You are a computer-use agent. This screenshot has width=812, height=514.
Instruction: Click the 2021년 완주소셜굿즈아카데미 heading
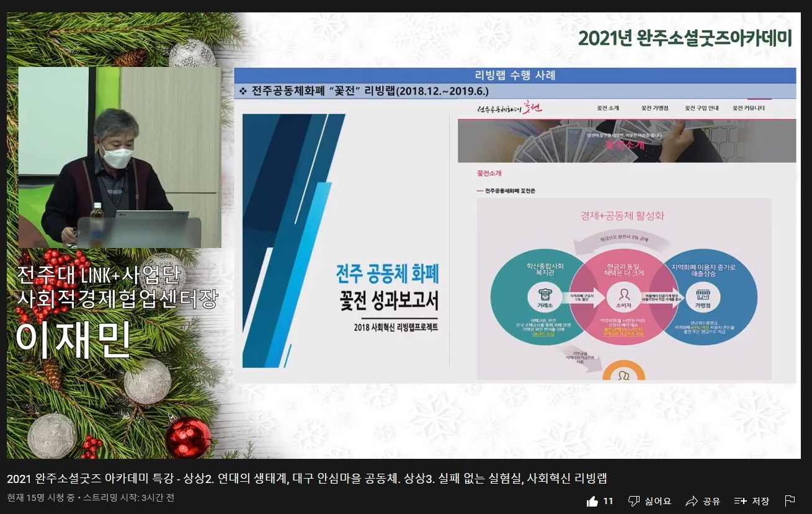[685, 38]
